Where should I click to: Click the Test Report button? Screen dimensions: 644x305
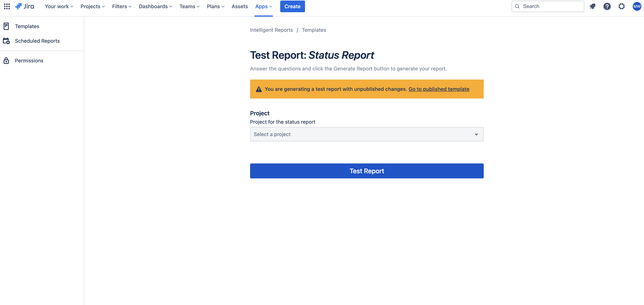(x=367, y=171)
